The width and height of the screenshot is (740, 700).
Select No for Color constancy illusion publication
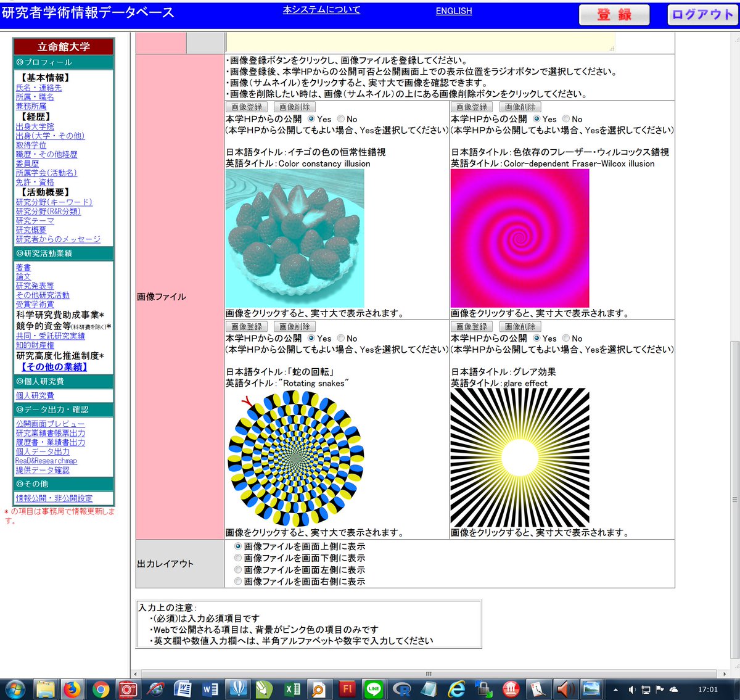click(340, 118)
